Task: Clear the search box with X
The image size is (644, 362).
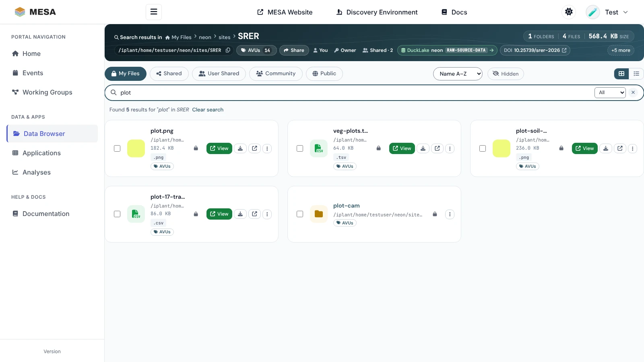Action: click(633, 93)
